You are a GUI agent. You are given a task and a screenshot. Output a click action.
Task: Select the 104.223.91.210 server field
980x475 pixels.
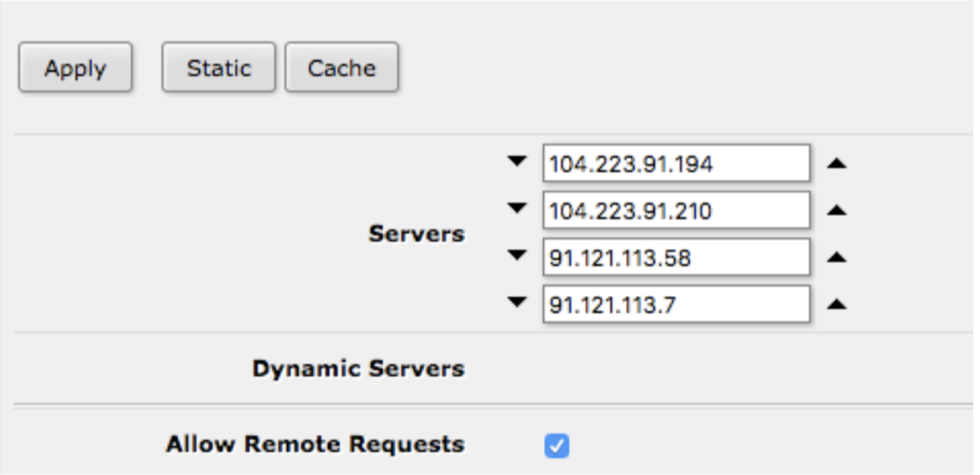click(677, 210)
